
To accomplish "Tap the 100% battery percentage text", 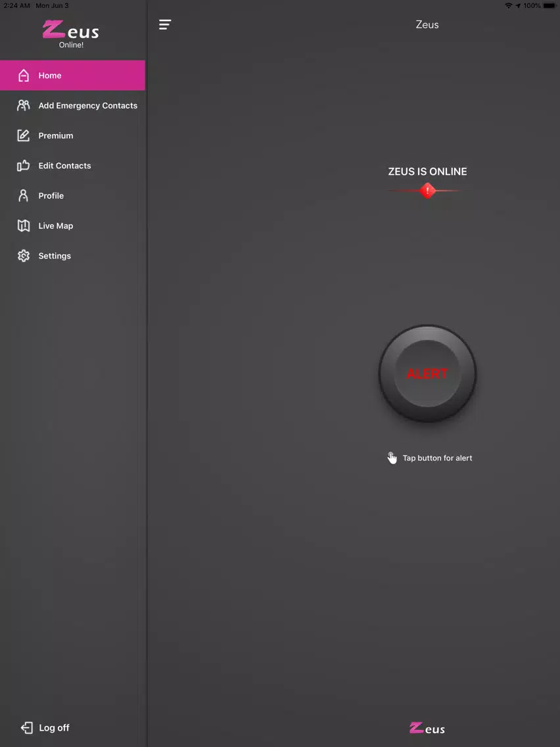I will (532, 6).
